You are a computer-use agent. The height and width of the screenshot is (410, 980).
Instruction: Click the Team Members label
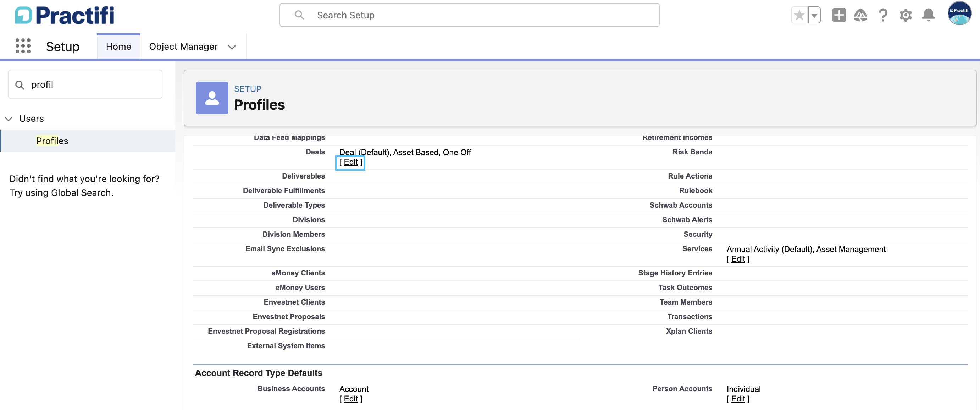coord(686,302)
